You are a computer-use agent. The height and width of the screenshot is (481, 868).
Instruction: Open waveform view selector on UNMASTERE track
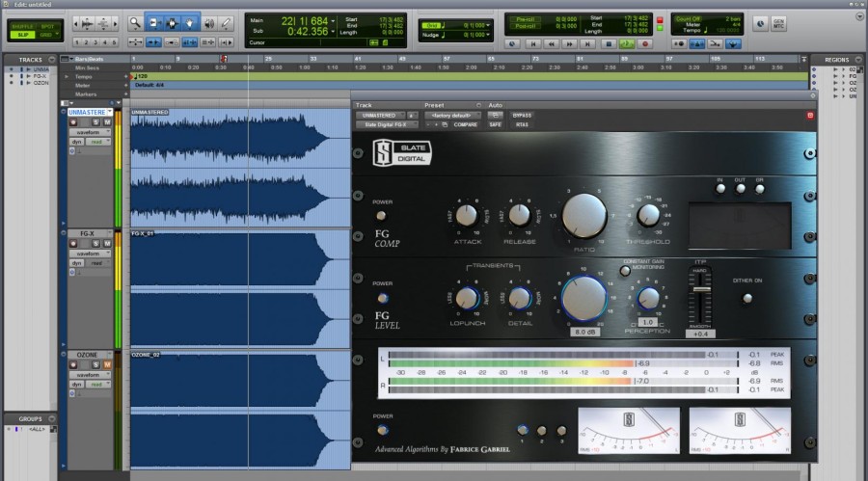coord(90,132)
